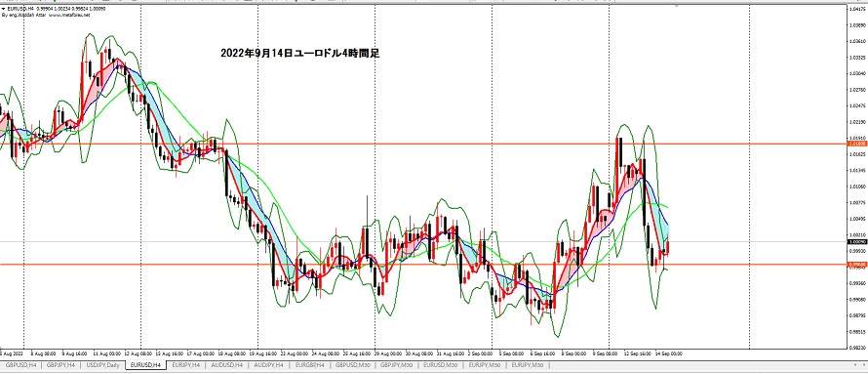Click the 0.98230 price axis label
The image size is (868, 374).
[x=857, y=348]
